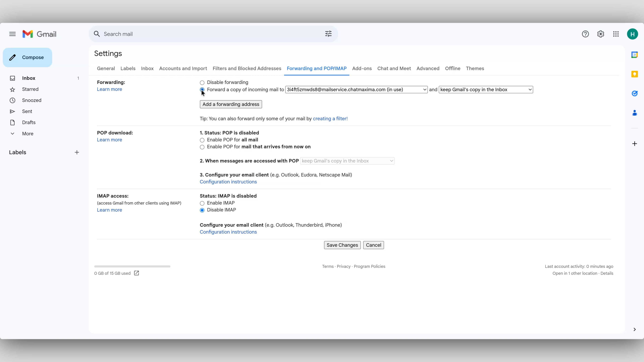Click the Gmail account avatar icon
The image size is (644, 362).
[x=632, y=34]
